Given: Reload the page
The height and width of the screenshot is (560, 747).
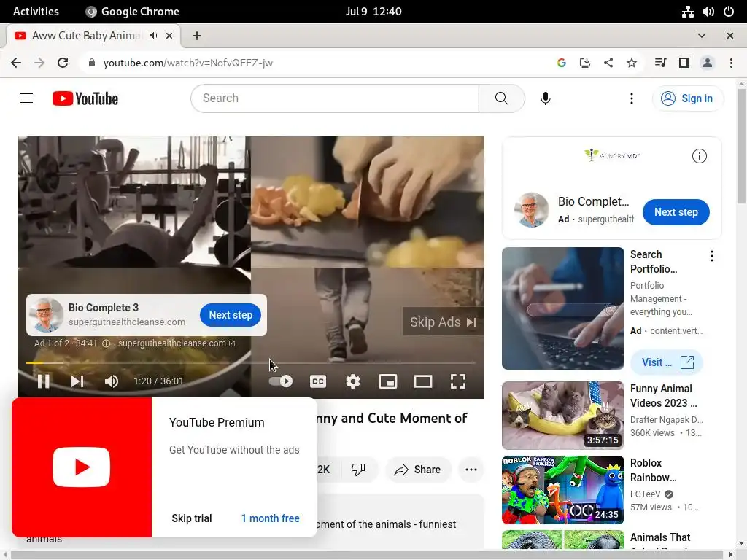Looking at the screenshot, I should tap(63, 63).
